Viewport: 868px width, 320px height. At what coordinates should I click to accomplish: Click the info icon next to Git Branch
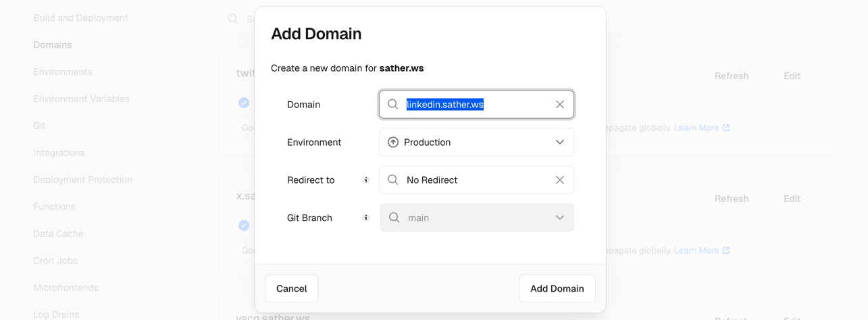(x=366, y=218)
